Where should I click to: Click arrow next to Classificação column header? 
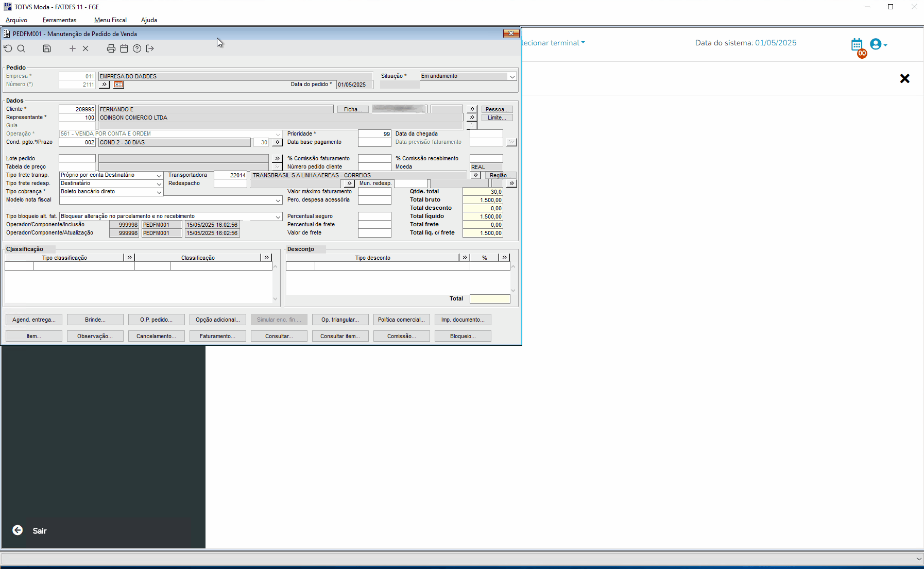coord(266,257)
